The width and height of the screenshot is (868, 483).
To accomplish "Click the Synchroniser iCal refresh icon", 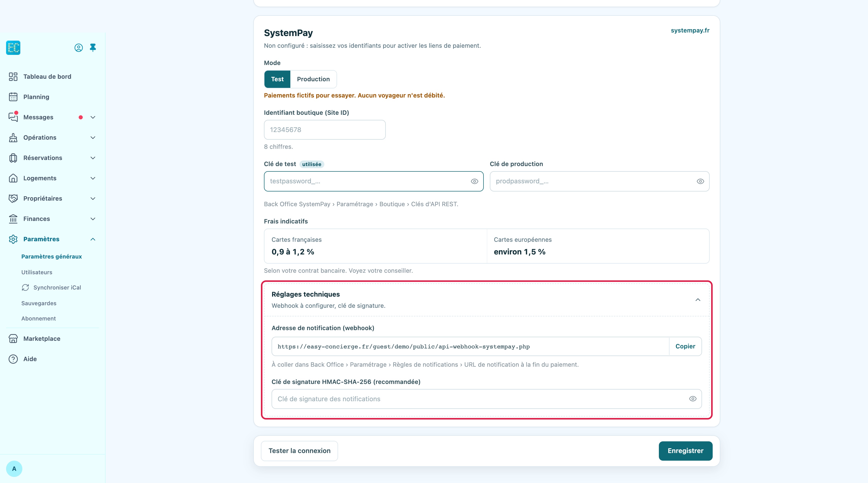I will pos(25,287).
